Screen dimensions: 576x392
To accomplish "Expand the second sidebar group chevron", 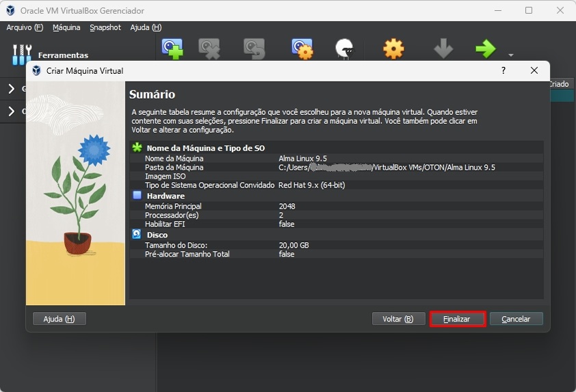I will coord(12,112).
